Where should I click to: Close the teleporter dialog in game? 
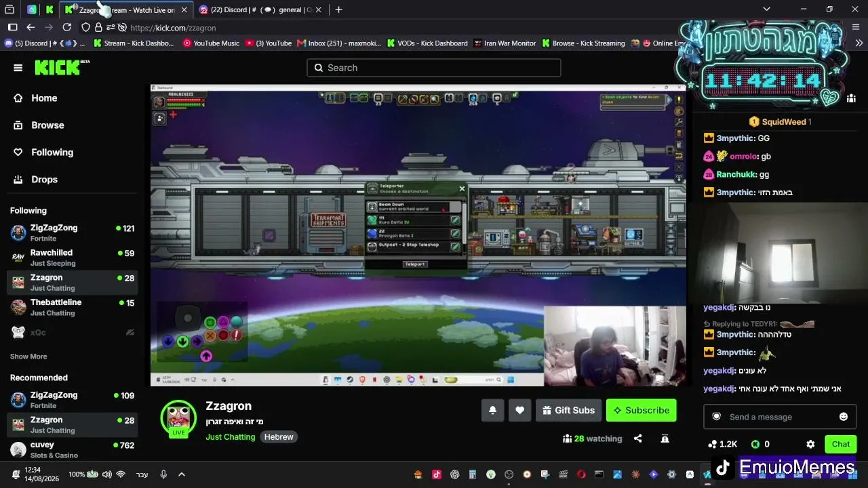coord(462,188)
